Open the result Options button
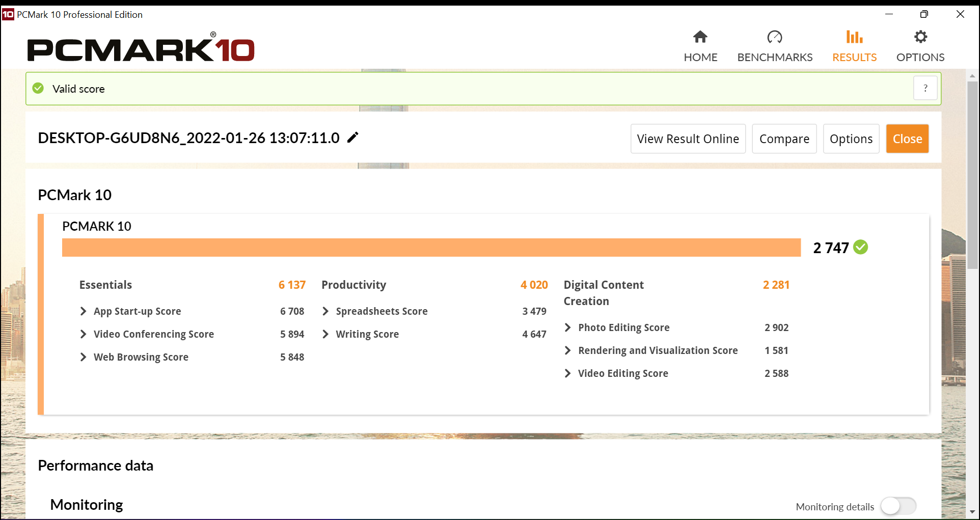 [x=851, y=139]
